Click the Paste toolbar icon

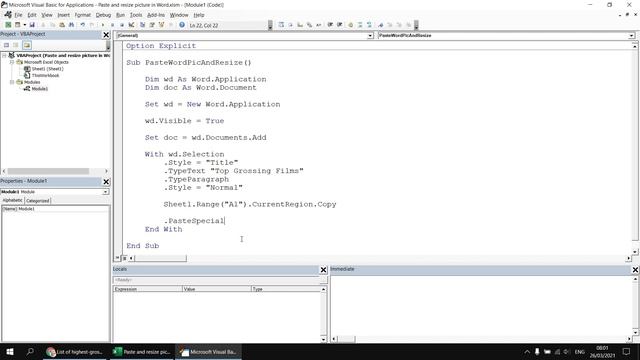(x=62, y=25)
